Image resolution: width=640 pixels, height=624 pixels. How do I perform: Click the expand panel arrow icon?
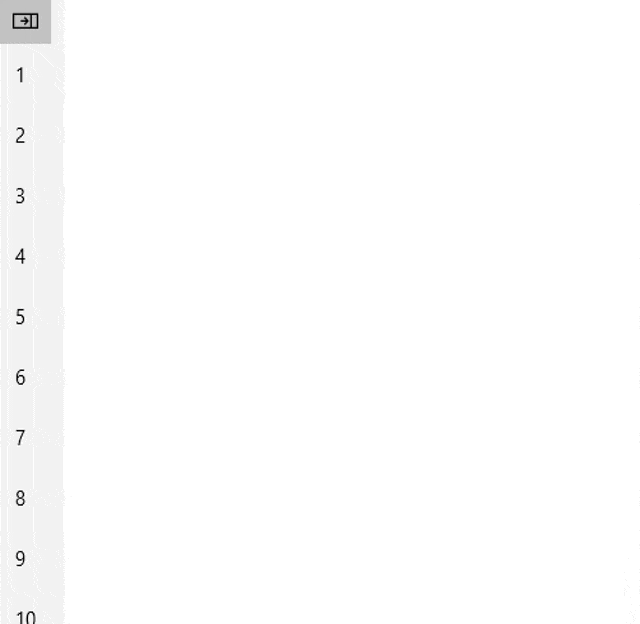pos(25,21)
